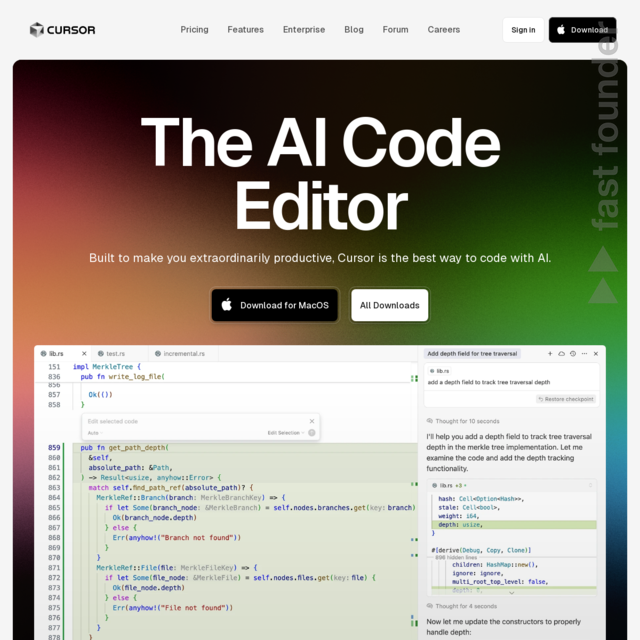
Task: Switch to the test.rs tab
Action: 115,353
